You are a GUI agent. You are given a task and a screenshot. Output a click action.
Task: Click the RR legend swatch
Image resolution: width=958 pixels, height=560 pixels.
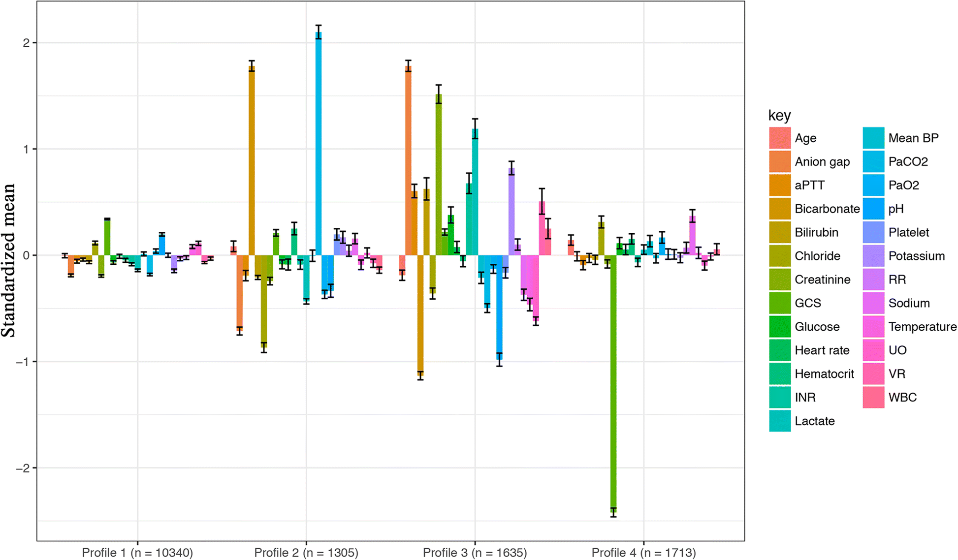(x=874, y=280)
